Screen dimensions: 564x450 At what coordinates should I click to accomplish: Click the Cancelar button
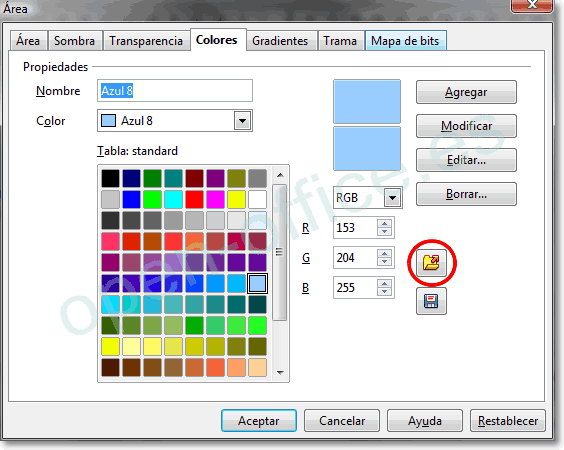[x=342, y=421]
